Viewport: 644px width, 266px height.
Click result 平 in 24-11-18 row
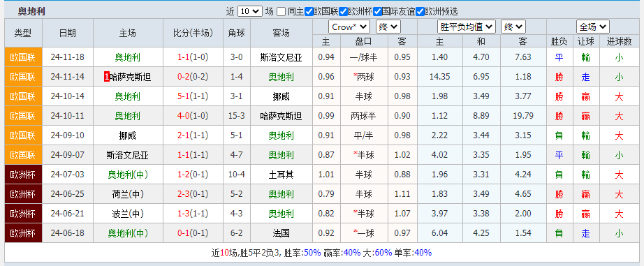coord(559,57)
